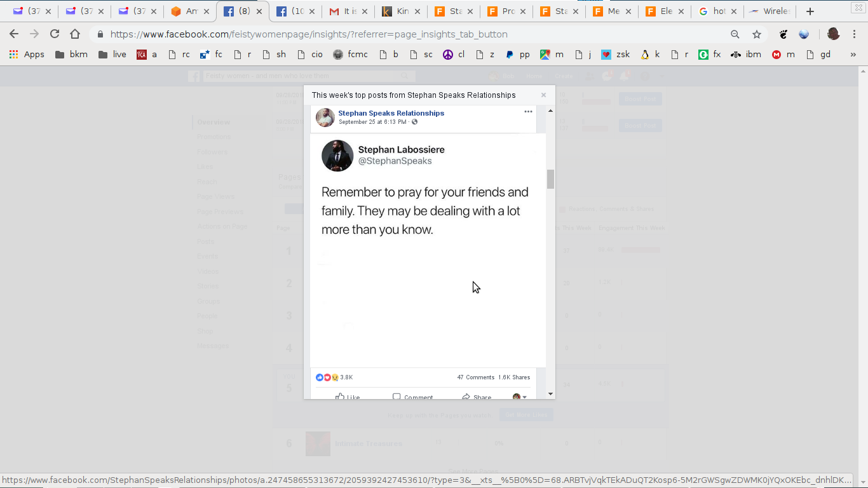Click Overview in dimmed Insights sidebar
Image resolution: width=868 pixels, height=488 pixels.
click(214, 122)
